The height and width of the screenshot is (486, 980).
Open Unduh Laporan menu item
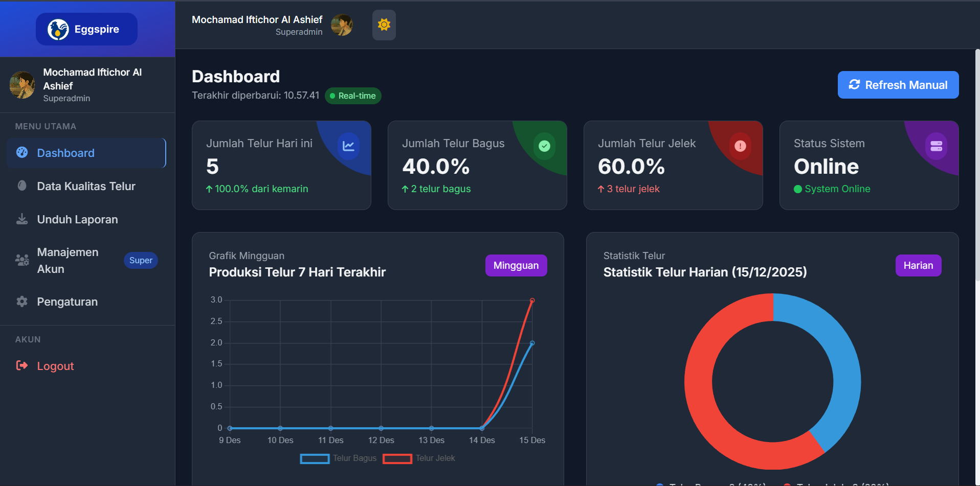coord(86,219)
